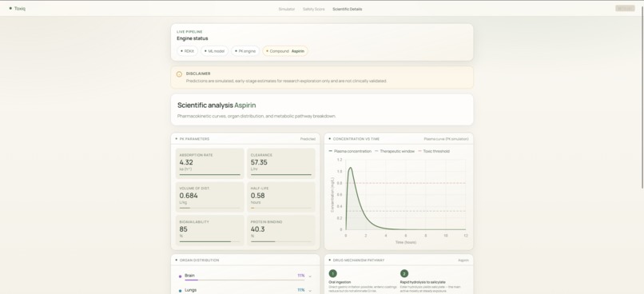The width and height of the screenshot is (644, 294).
Task: Click the "Rapid hydrolysis to salicylate" title
Action: (x=423, y=282)
